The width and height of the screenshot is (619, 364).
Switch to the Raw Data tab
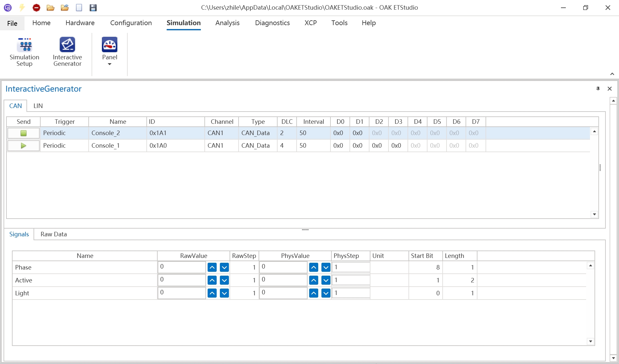pyautogui.click(x=54, y=234)
